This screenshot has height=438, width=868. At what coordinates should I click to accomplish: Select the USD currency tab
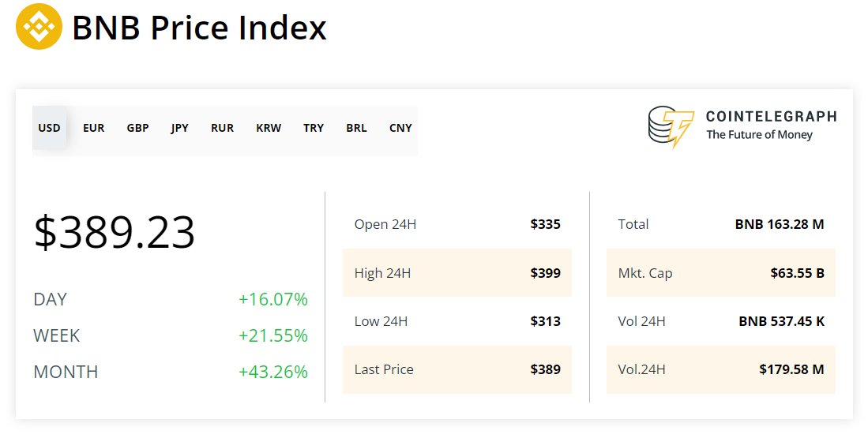[49, 128]
